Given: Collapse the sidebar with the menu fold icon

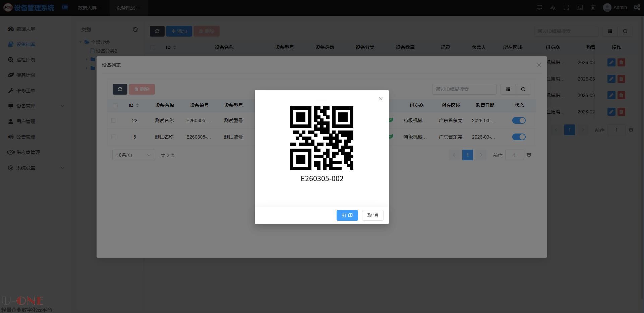Looking at the screenshot, I should coord(65,7).
